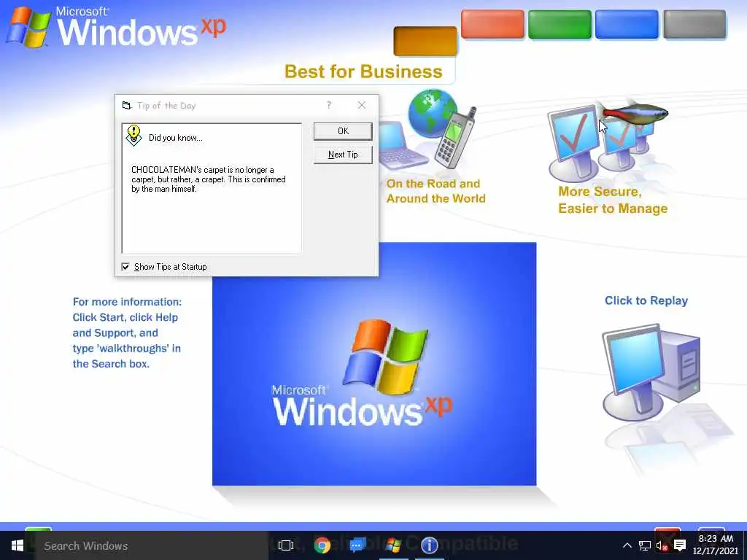Click the Windows XP video panel
This screenshot has height=560, width=747.
point(374,365)
